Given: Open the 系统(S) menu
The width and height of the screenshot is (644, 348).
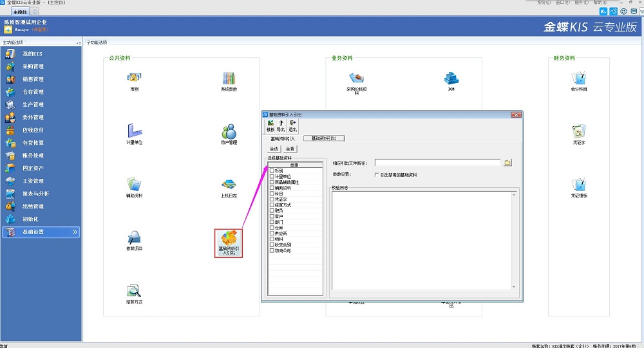Looking at the screenshot, I should [543, 3].
